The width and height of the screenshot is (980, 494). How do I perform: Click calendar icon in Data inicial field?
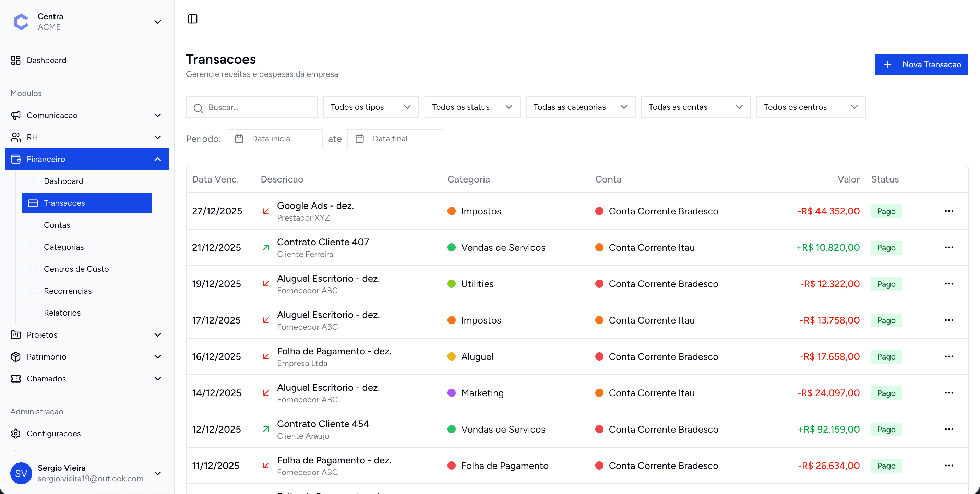[x=239, y=139]
